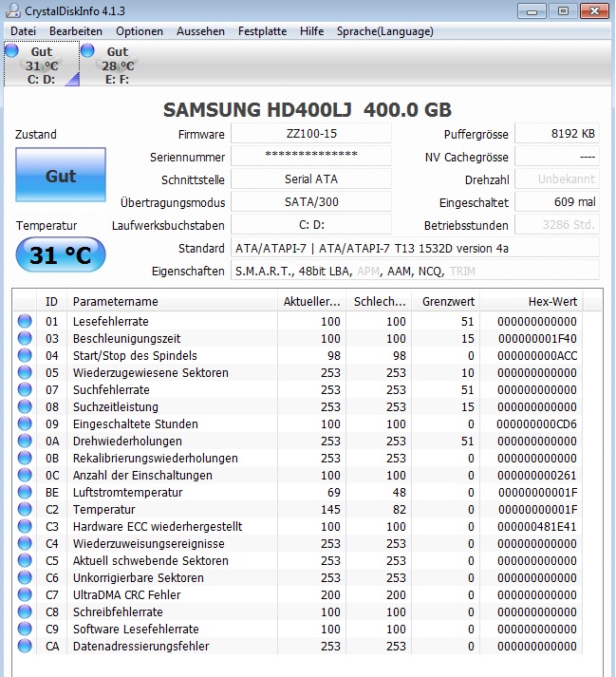This screenshot has width=616, height=677.
Task: Open the Sprache(Language) menu
Action: click(385, 31)
